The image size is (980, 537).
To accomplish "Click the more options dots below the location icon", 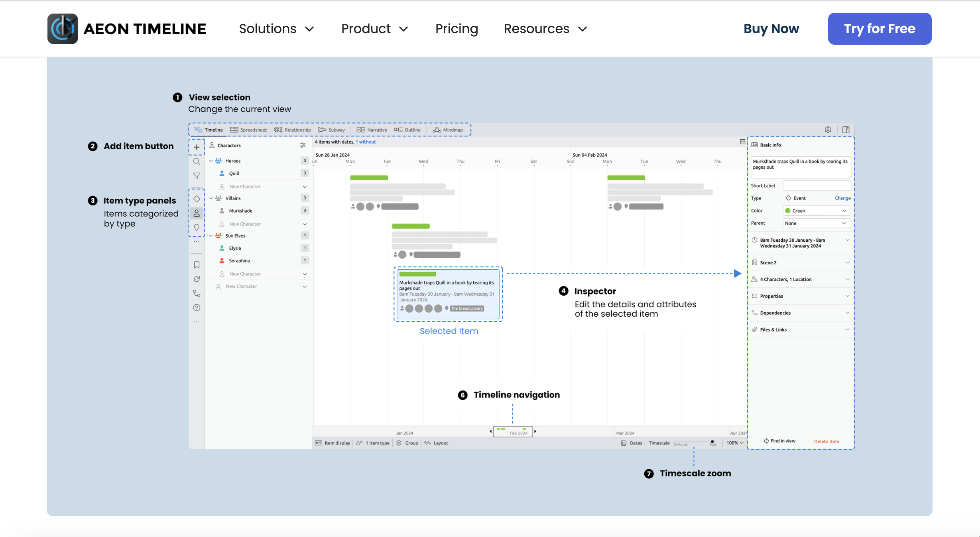I will [x=197, y=242].
